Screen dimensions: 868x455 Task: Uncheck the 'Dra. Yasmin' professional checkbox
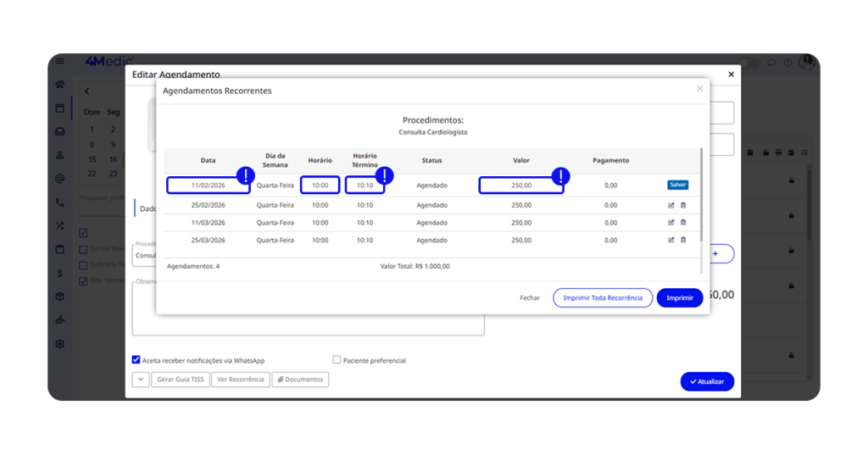(x=83, y=281)
